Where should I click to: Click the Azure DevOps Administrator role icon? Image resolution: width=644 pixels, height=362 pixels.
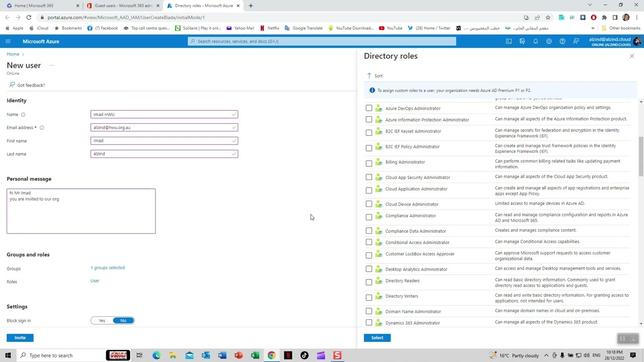pos(378,108)
